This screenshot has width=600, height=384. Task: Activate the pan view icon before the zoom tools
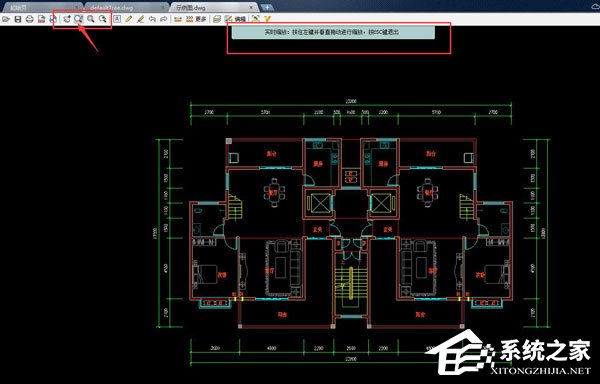67,19
